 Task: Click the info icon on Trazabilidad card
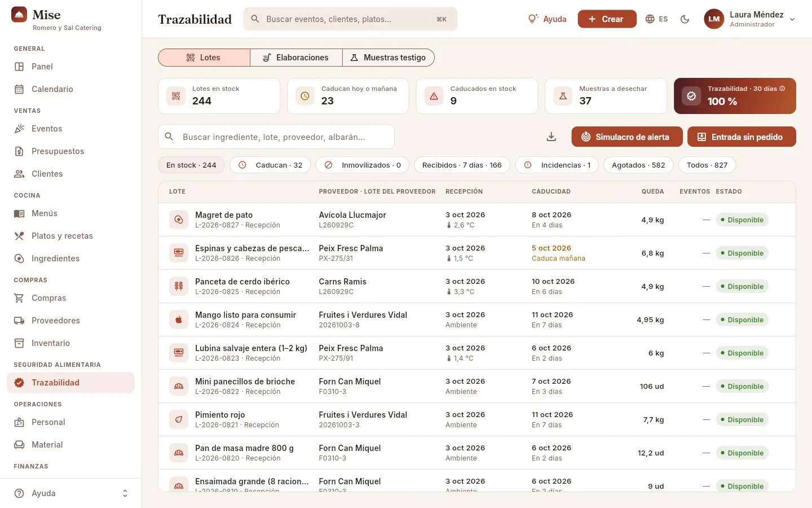[x=782, y=89]
